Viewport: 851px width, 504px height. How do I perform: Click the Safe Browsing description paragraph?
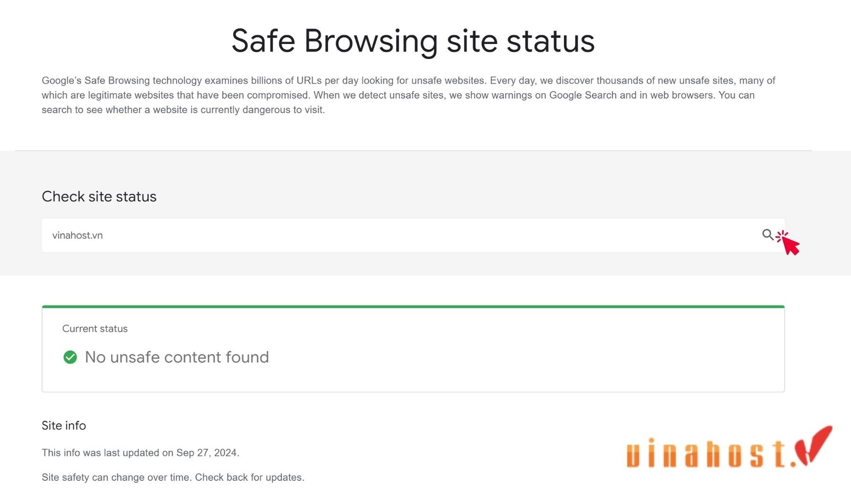[x=408, y=95]
